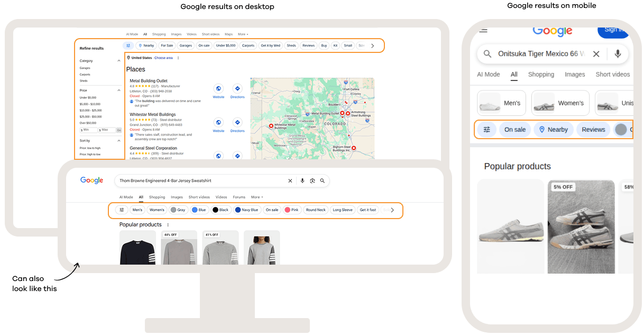
Task: Open Whitestar Metal Buildings' Website globe icon
Action: coord(218,122)
